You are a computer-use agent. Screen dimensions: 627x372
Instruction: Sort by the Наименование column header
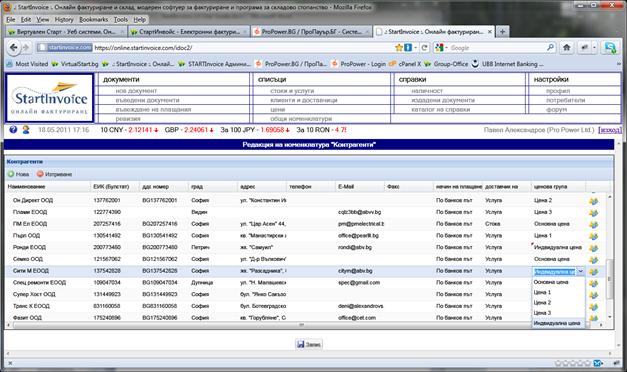[48, 186]
